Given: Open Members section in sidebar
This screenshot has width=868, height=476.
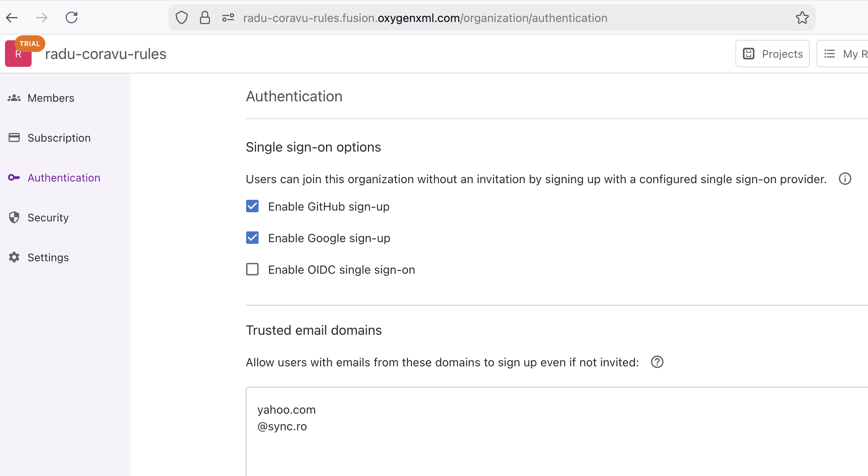Looking at the screenshot, I should click(x=51, y=98).
